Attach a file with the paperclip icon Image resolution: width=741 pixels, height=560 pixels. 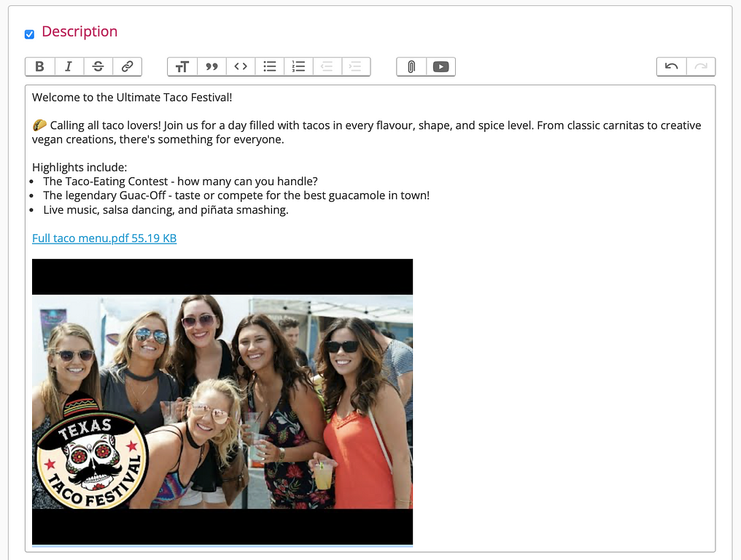411,66
